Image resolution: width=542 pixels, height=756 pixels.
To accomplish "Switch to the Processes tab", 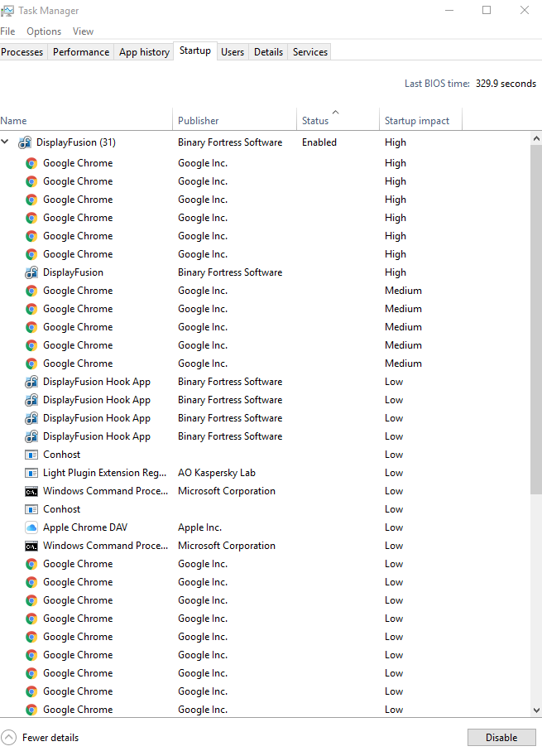I will [x=22, y=52].
